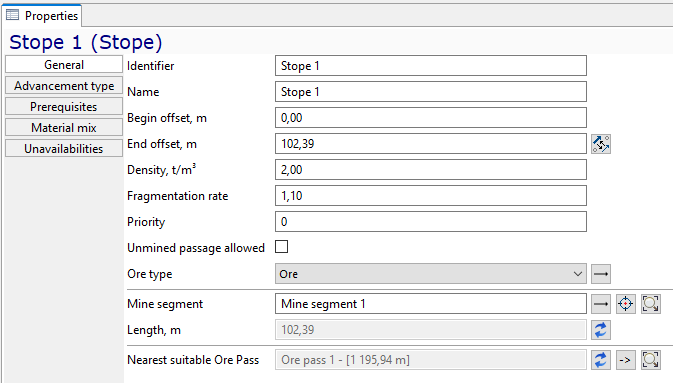Click the Ore type arrow button
This screenshot has height=383, width=674.
click(600, 274)
